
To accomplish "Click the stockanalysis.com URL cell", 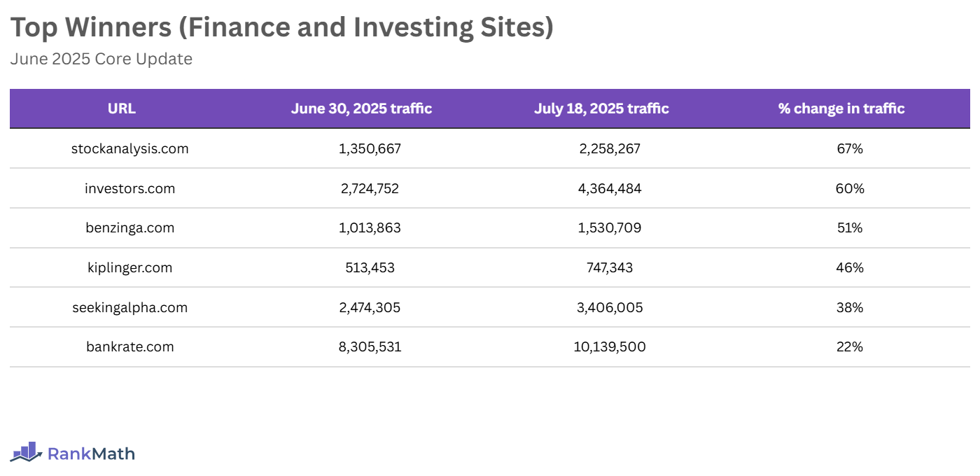I will (x=130, y=148).
